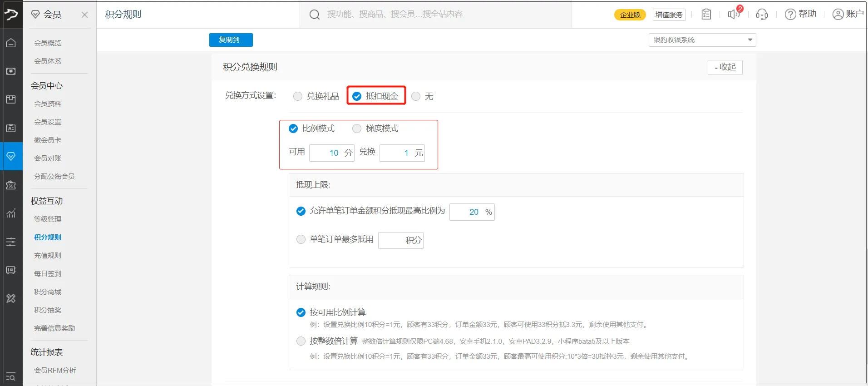Go to 会员概览 in sidebar
Viewport: 868px width, 386px height.
(x=48, y=43)
